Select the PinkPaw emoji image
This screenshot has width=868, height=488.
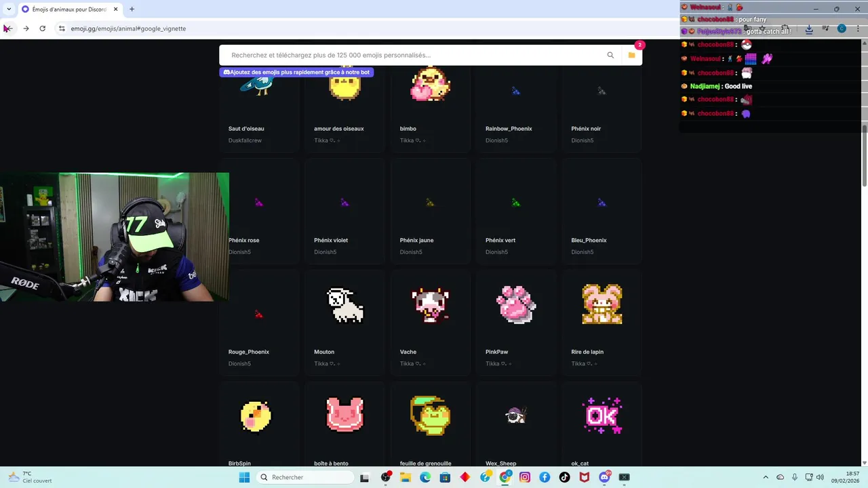(x=516, y=304)
